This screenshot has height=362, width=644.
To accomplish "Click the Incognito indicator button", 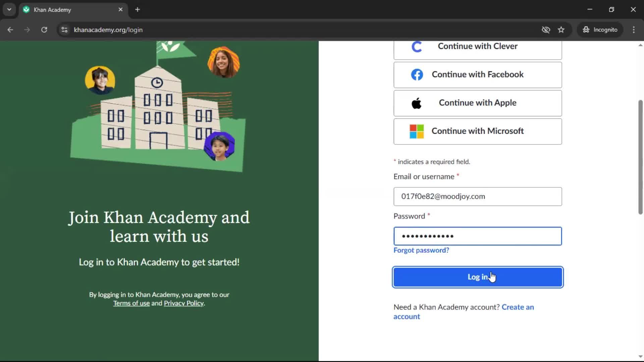I will pyautogui.click(x=600, y=30).
